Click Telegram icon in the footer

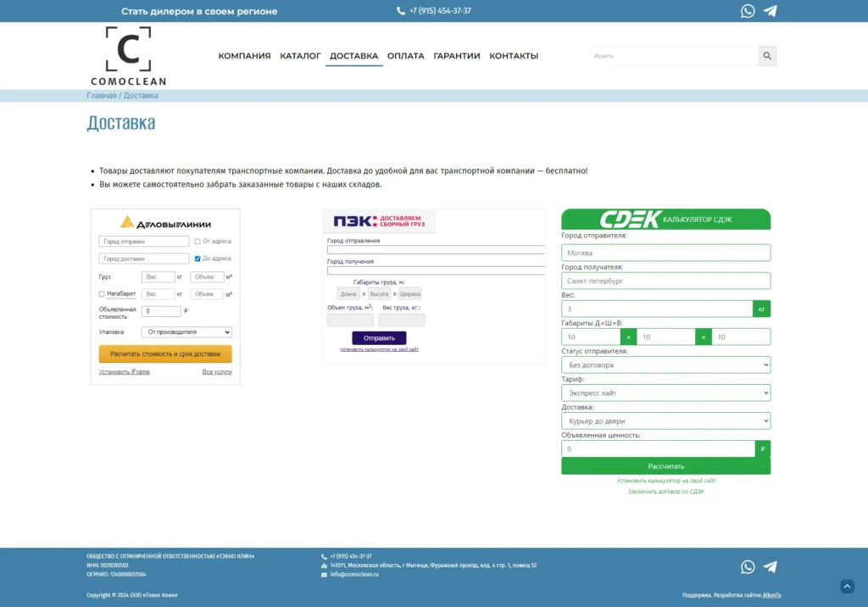[x=770, y=566]
